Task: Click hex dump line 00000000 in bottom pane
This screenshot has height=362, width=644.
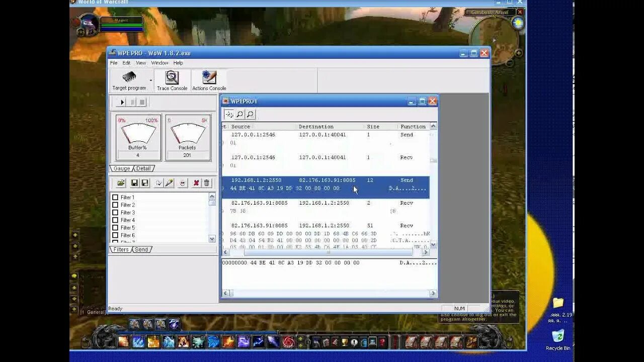Action: [x=330, y=263]
